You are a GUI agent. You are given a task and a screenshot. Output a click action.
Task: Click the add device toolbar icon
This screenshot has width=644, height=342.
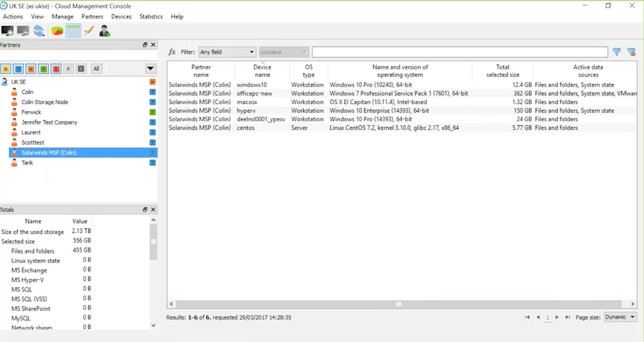7,31
